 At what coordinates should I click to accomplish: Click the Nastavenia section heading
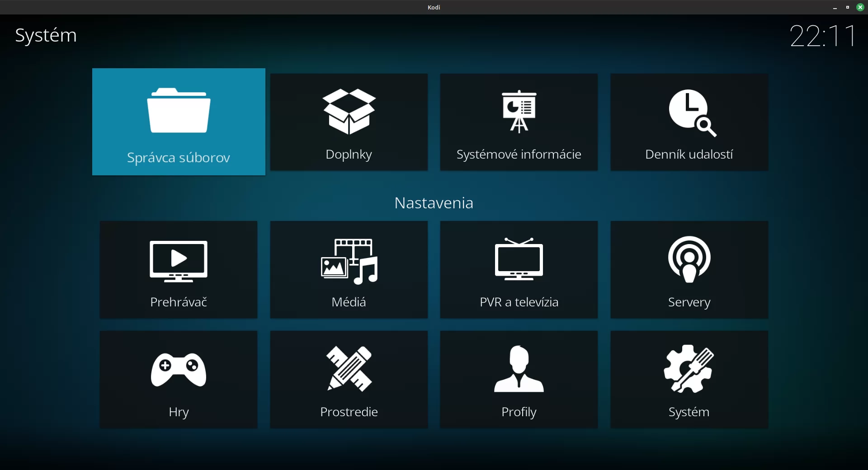(x=434, y=203)
